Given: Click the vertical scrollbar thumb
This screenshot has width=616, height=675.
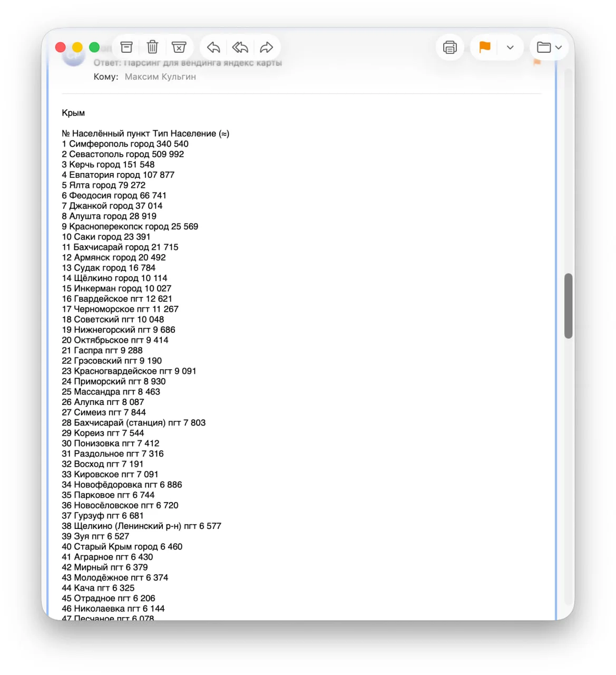Looking at the screenshot, I should click(x=568, y=306).
